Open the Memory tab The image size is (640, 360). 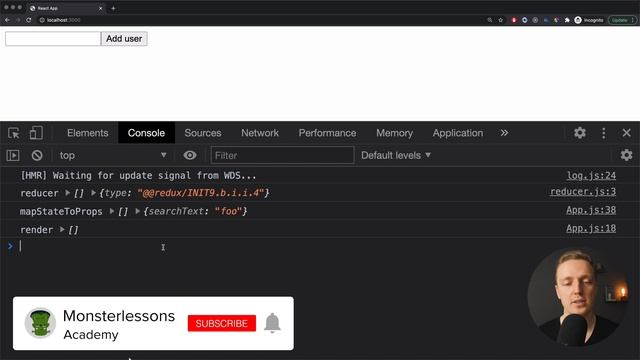pyautogui.click(x=394, y=133)
